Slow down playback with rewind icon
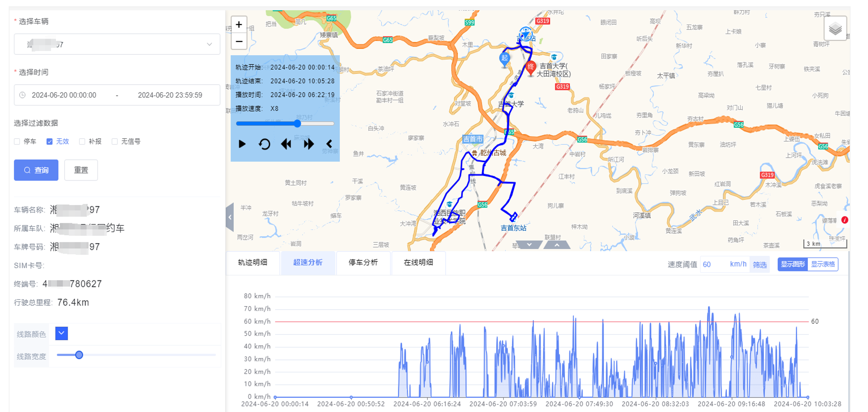This screenshot has height=412, width=868. pyautogui.click(x=286, y=144)
